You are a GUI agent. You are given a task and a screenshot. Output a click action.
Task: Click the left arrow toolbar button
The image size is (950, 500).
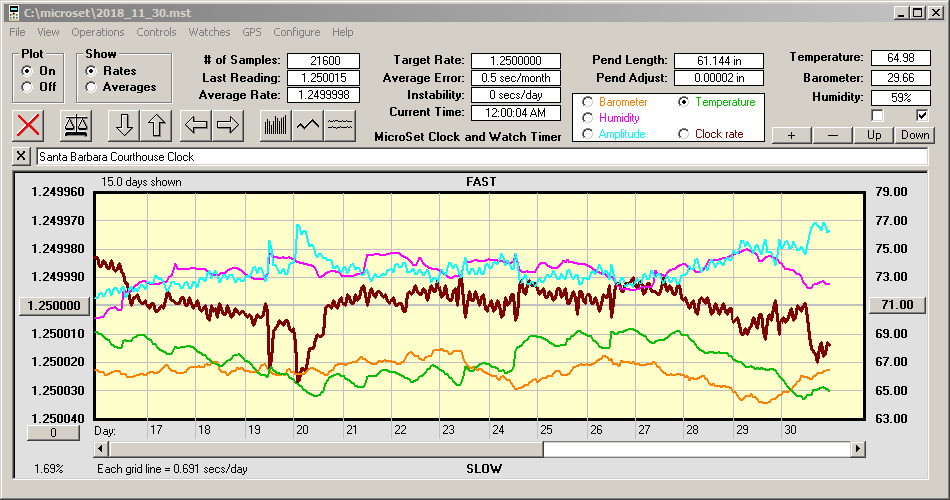point(197,125)
